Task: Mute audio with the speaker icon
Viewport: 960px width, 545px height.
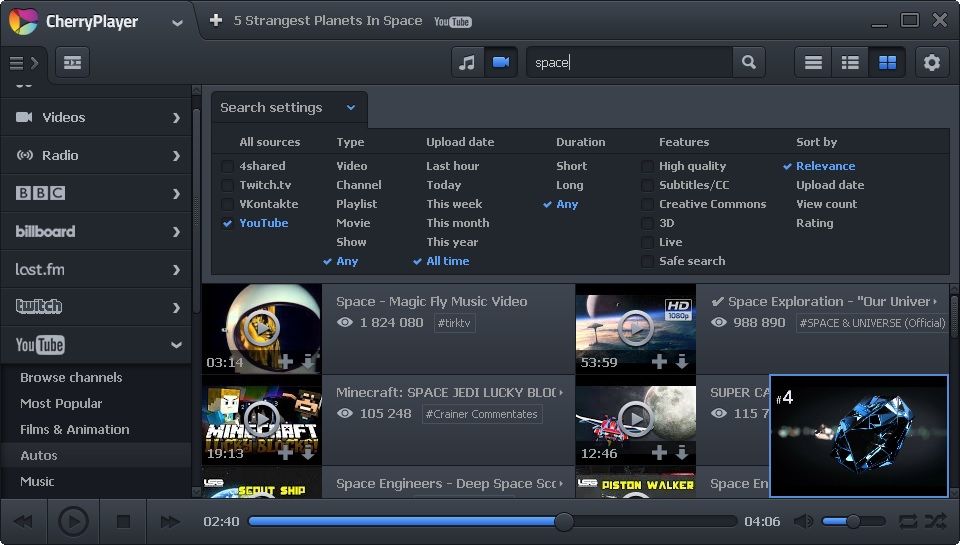Action: click(803, 521)
